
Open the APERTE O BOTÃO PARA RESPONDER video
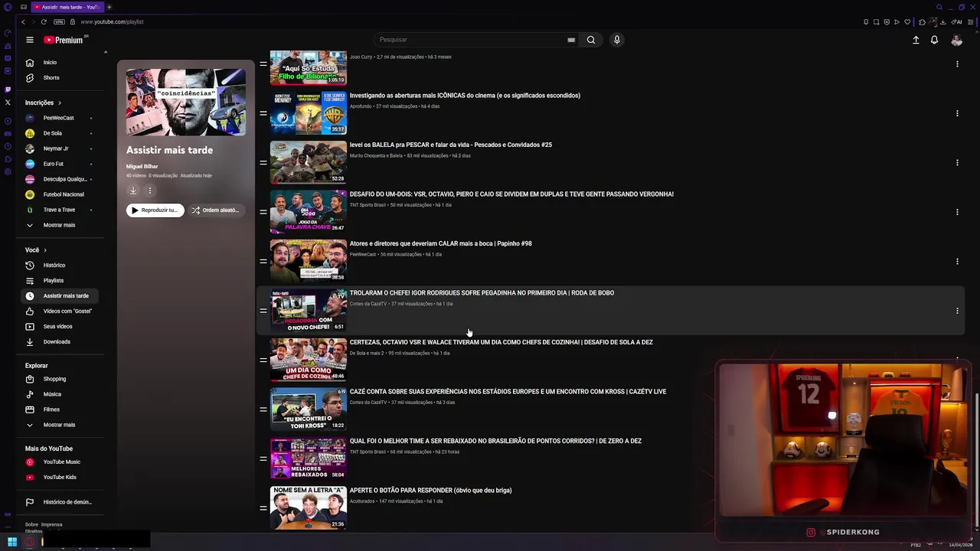pyautogui.click(x=430, y=491)
